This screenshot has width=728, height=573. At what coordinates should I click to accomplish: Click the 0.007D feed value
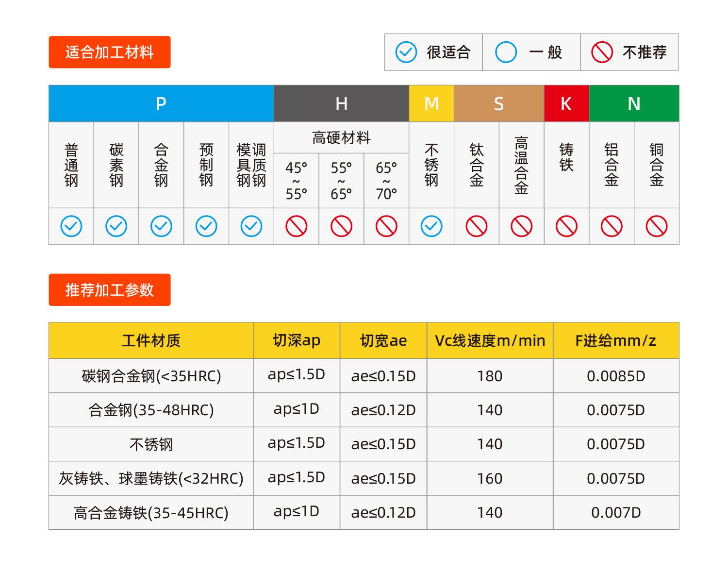click(x=616, y=513)
